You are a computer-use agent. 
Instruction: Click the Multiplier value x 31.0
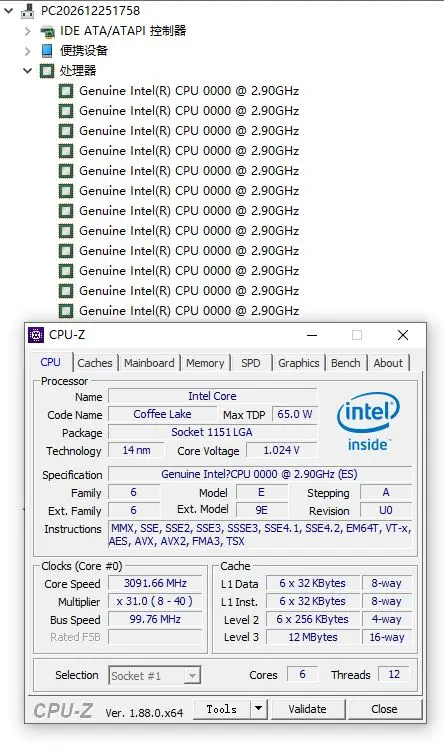coord(155,601)
